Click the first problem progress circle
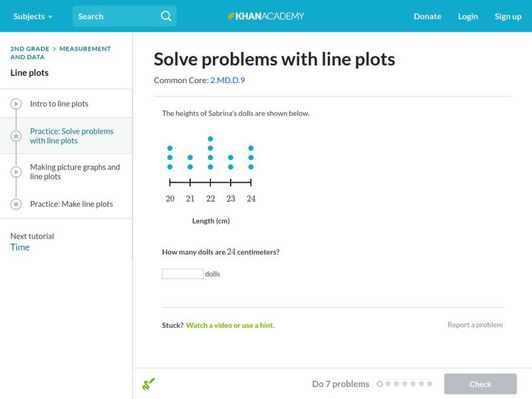 click(380, 384)
